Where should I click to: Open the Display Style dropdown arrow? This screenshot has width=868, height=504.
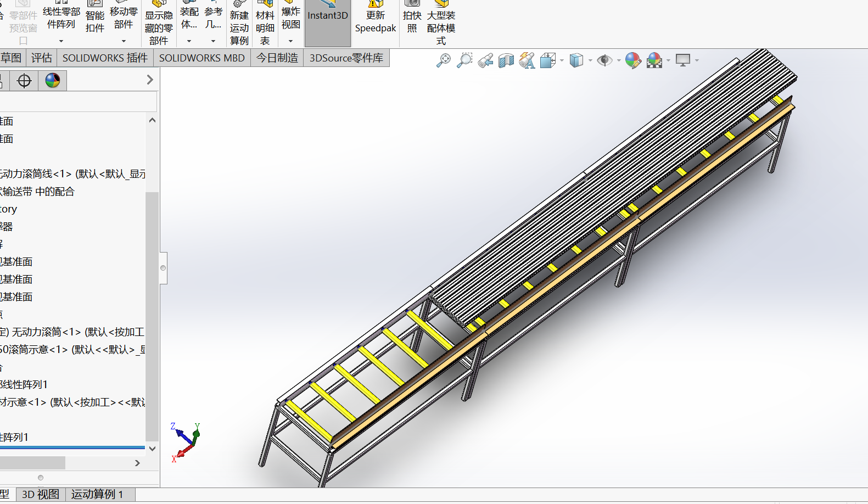[x=590, y=60]
